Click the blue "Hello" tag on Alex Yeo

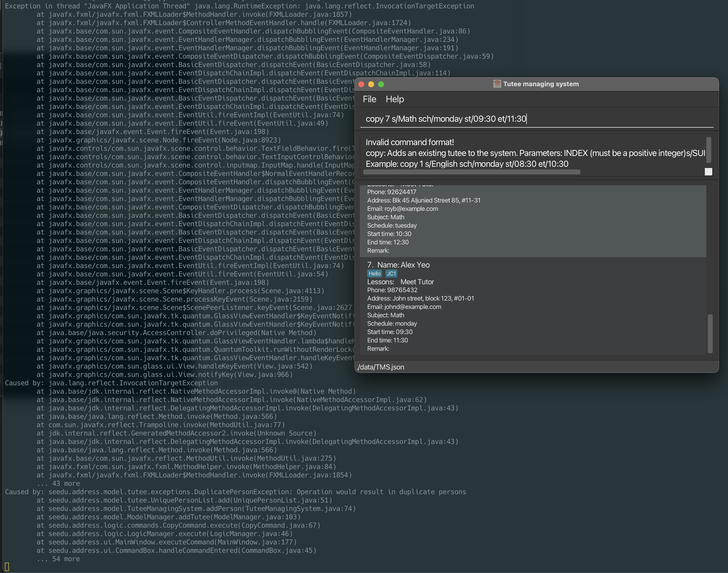point(374,273)
